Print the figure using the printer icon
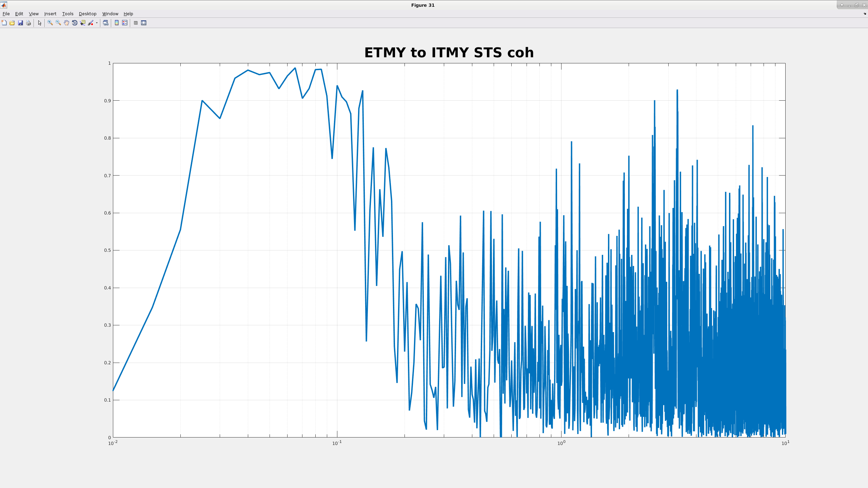The width and height of the screenshot is (868, 488). pos(28,23)
